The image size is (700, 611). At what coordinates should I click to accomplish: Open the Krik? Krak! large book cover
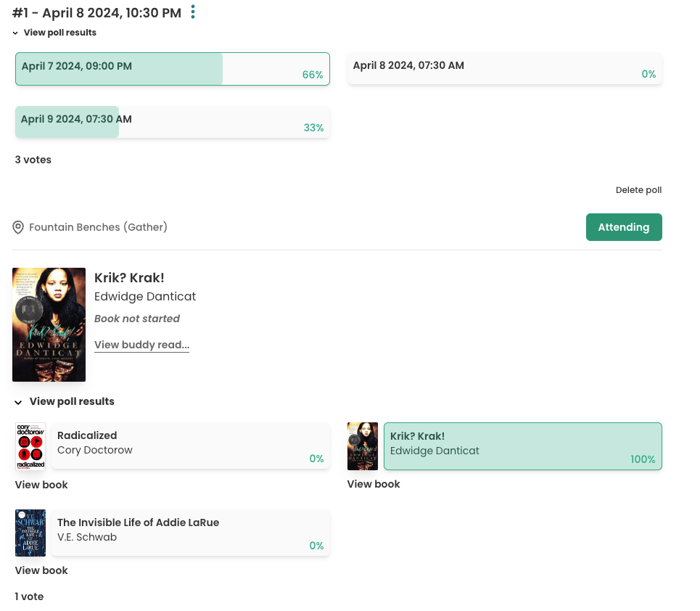click(49, 324)
